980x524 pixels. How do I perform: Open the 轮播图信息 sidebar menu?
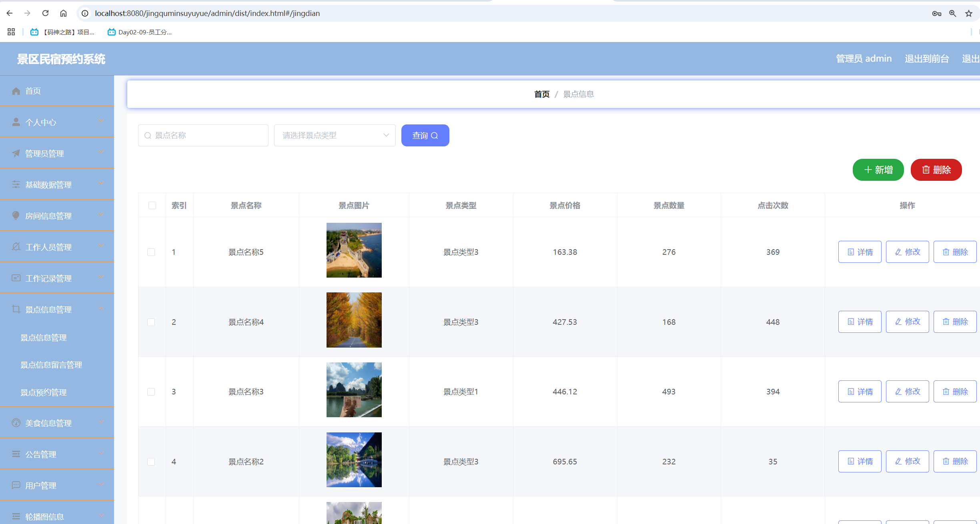(57, 516)
